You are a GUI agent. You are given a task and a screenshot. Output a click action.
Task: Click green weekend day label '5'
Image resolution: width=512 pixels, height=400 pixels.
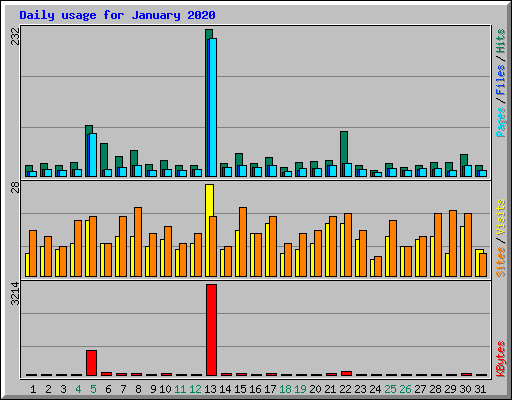93,389
